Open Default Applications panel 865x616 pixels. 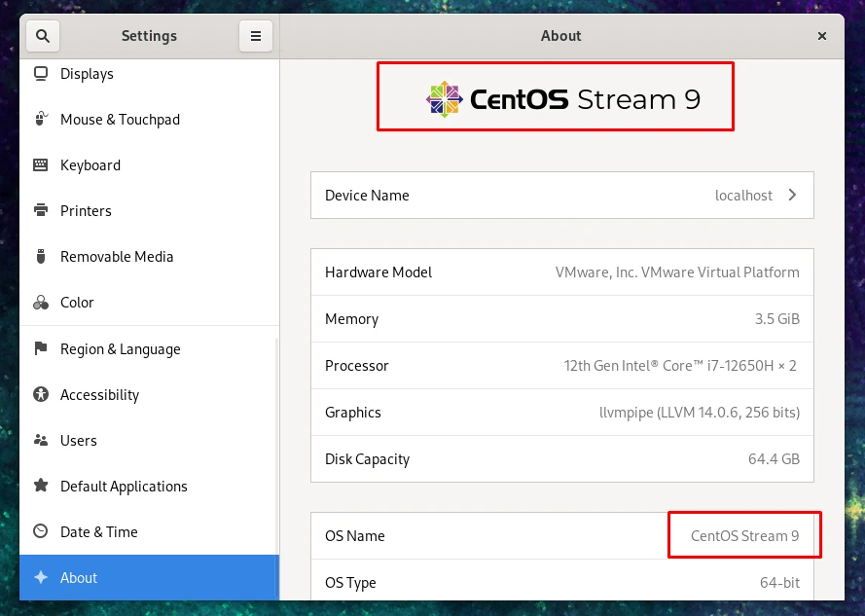[149, 486]
